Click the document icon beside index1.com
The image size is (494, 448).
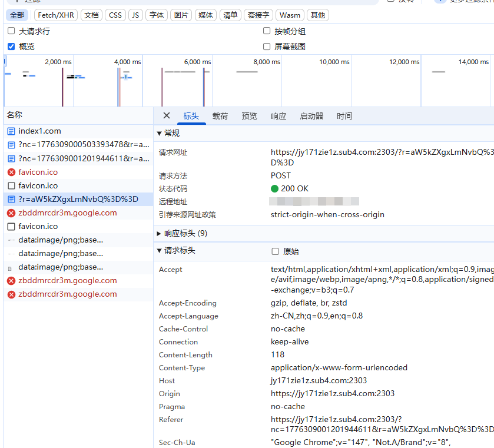point(11,131)
